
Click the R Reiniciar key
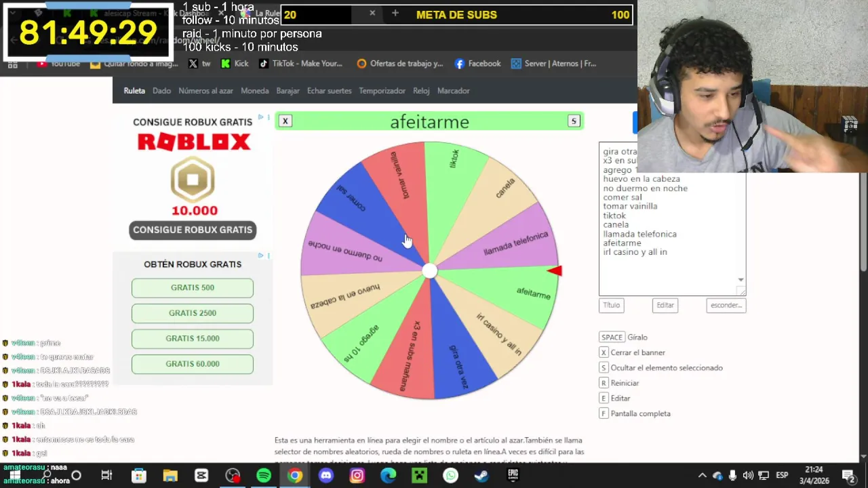[x=604, y=383]
